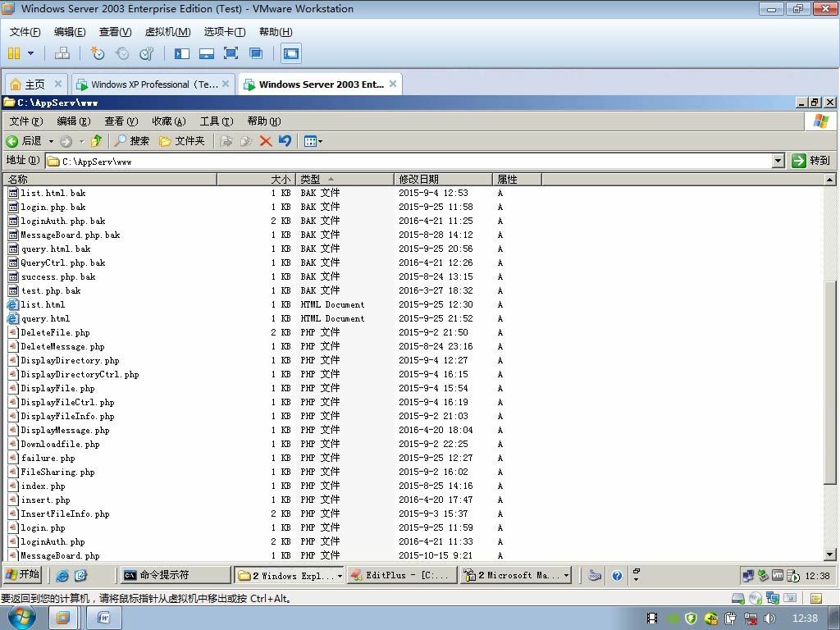Click the 转到 go button
The height and width of the screenshot is (630, 840).
pos(810,161)
